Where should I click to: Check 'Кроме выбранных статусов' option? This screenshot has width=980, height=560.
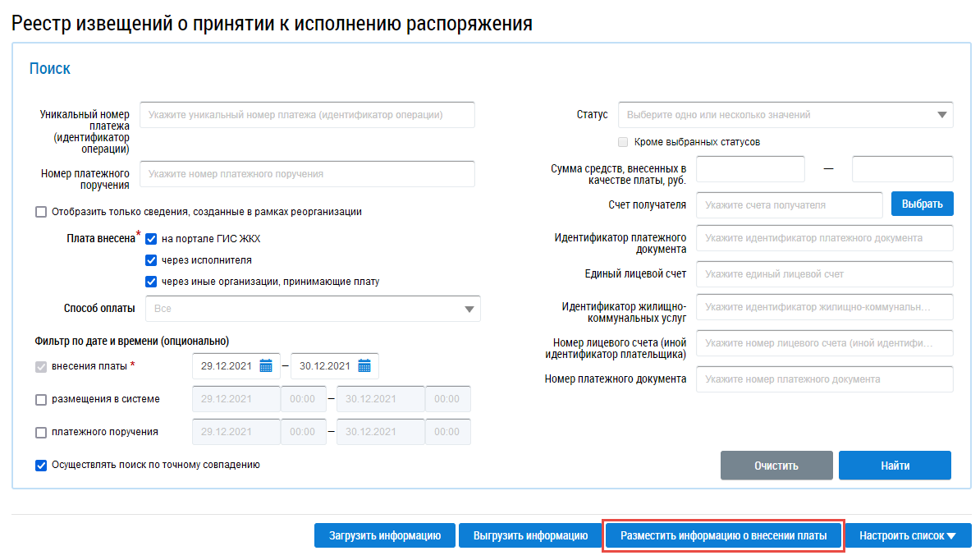623,142
